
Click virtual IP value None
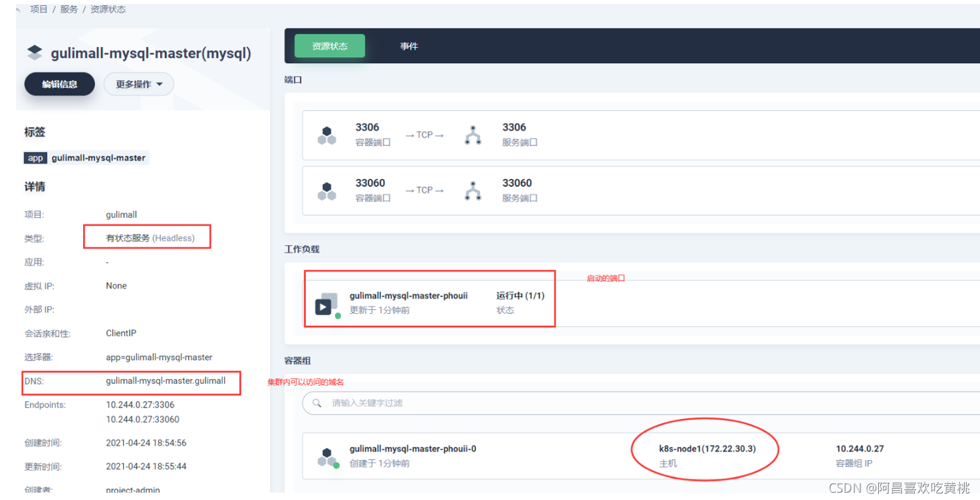(116, 286)
